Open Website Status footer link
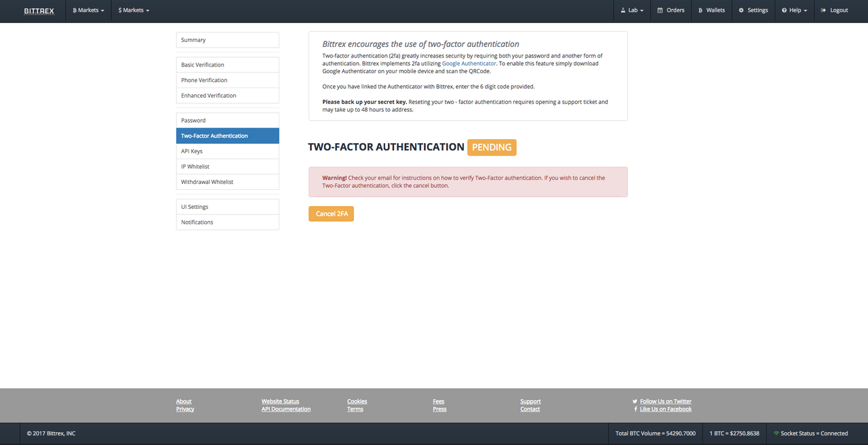The height and width of the screenshot is (445, 868). point(280,402)
